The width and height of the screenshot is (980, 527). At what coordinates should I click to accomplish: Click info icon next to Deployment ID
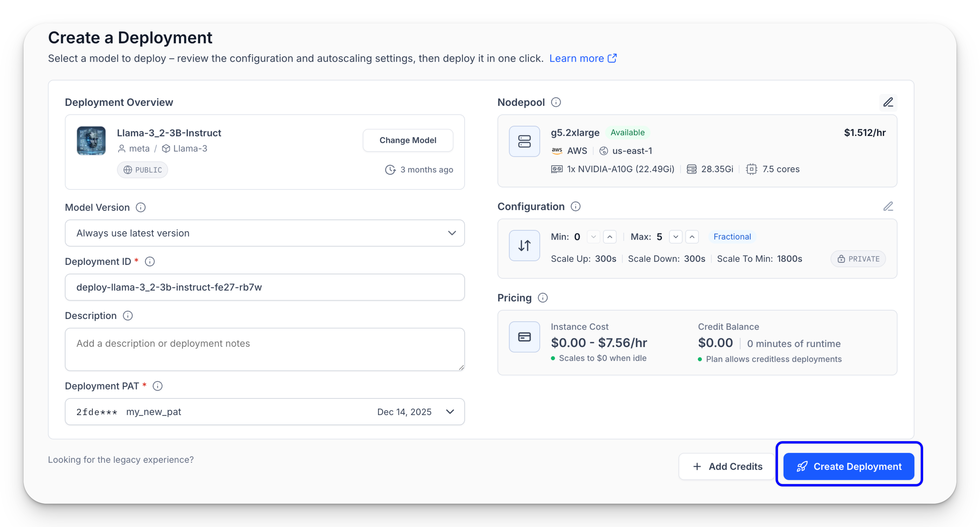[x=150, y=262]
